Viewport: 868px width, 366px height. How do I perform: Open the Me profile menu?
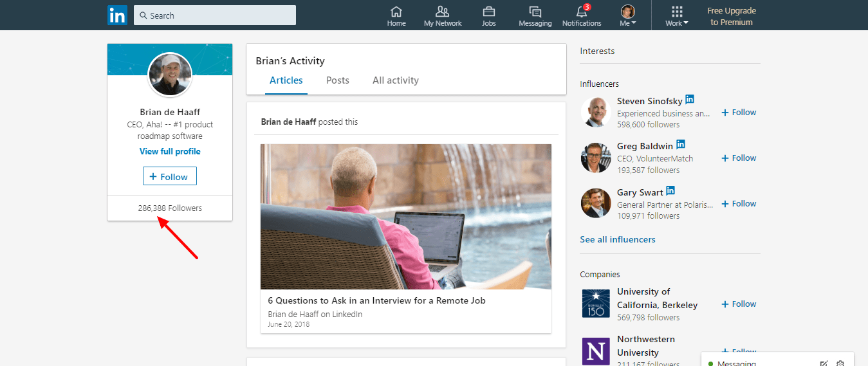tap(628, 16)
